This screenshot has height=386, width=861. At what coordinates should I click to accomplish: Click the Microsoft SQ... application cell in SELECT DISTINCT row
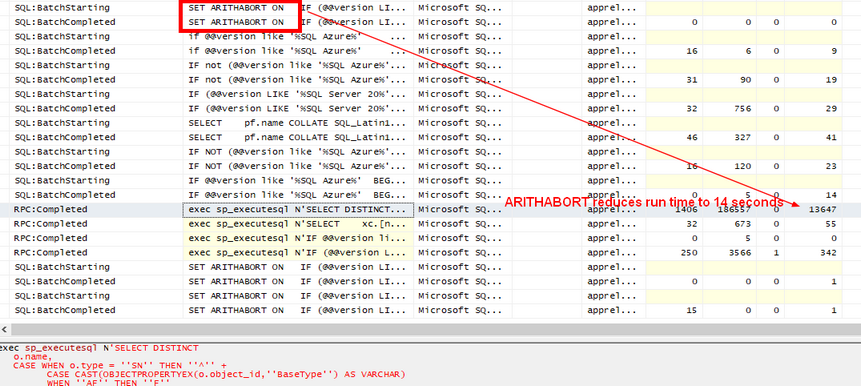460,209
